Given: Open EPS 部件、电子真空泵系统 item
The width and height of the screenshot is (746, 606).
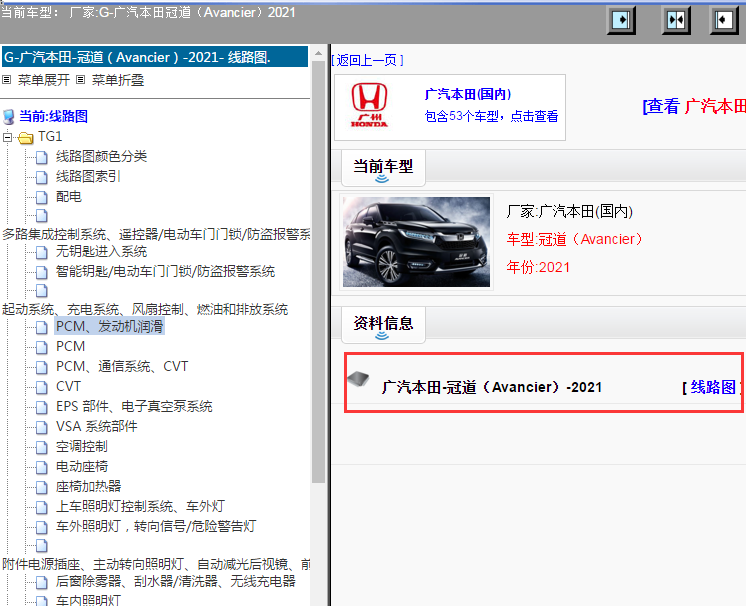Looking at the screenshot, I should (x=134, y=406).
